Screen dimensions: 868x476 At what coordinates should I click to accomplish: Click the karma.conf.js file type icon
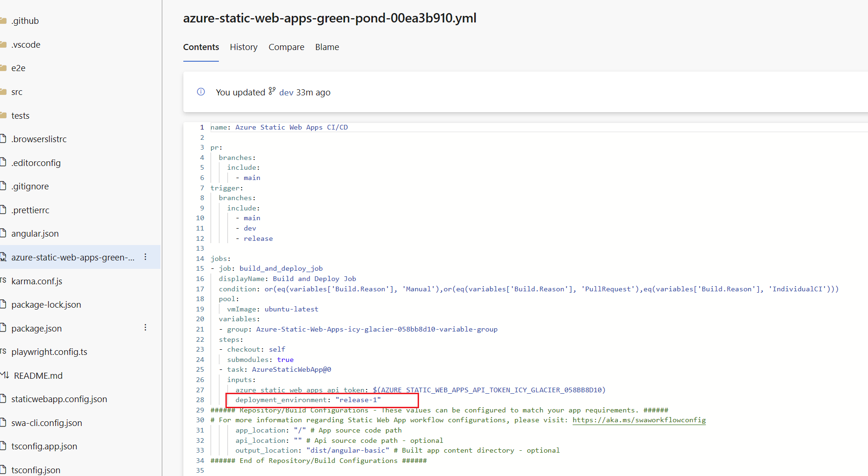(x=3, y=280)
